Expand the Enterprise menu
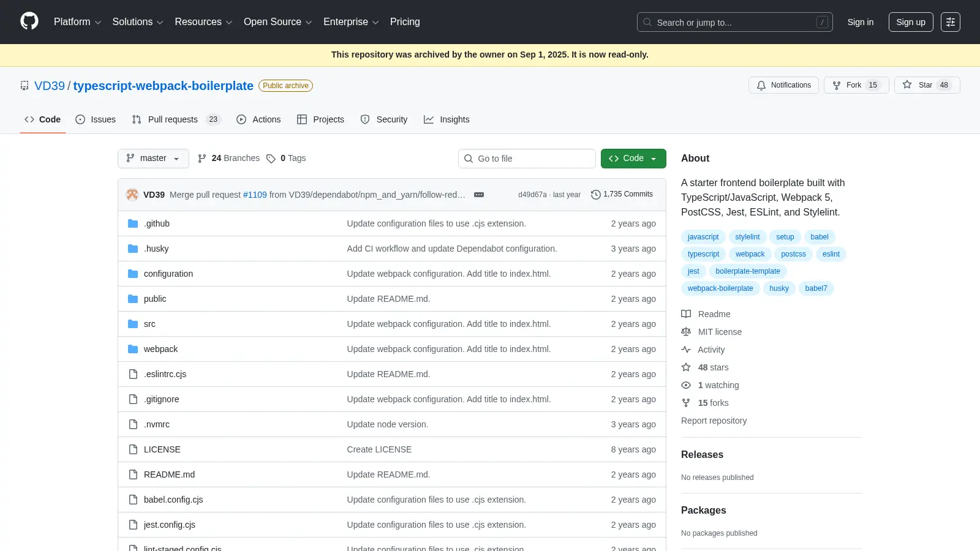 [x=351, y=22]
